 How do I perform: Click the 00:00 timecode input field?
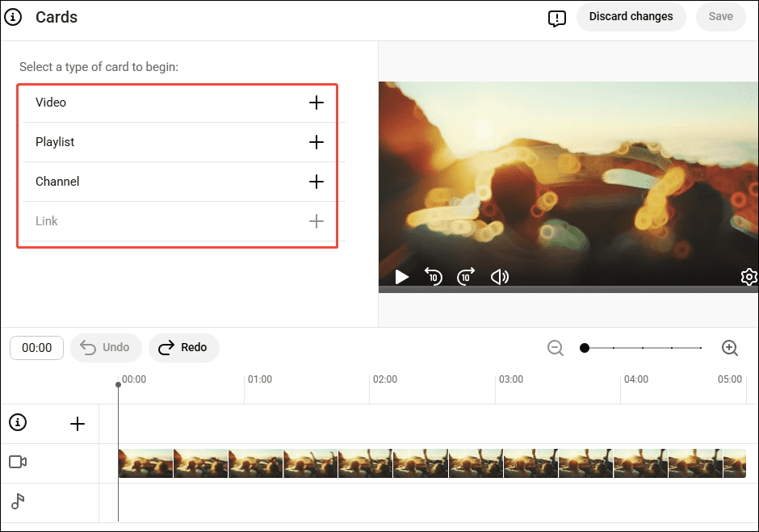[36, 348]
